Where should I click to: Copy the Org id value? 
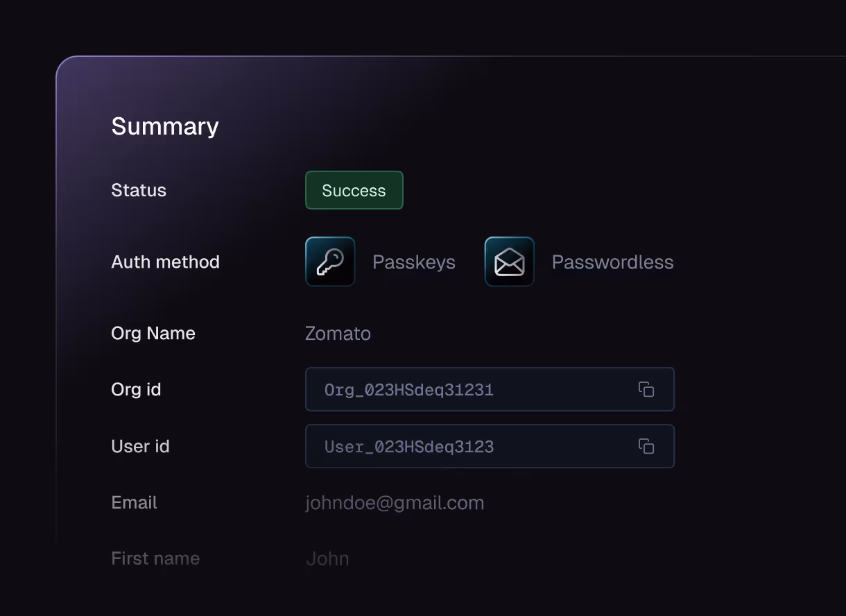tap(646, 390)
